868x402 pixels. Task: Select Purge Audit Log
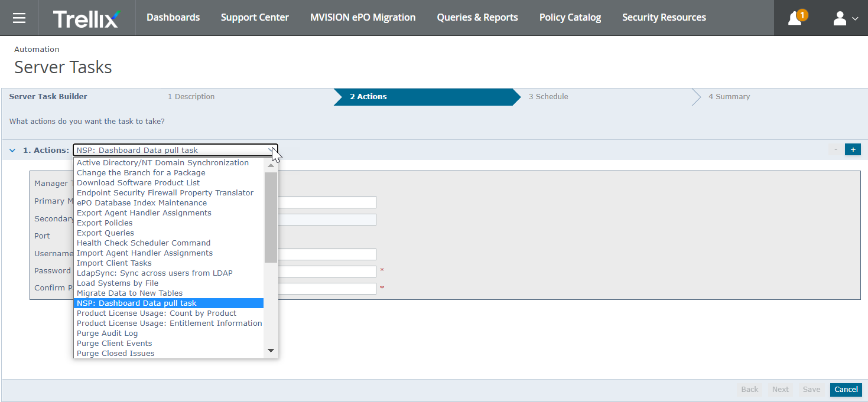(x=169, y=334)
